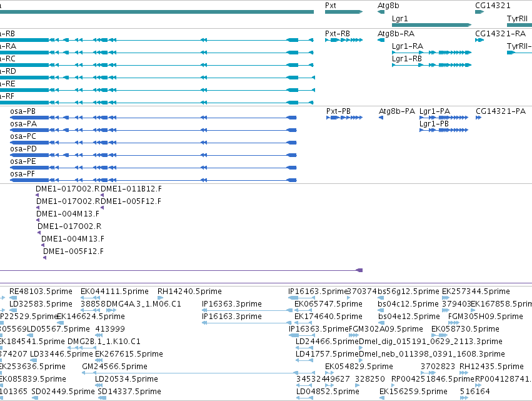
Task: Click the LD32583.5prime EST label
Action: click(41, 304)
